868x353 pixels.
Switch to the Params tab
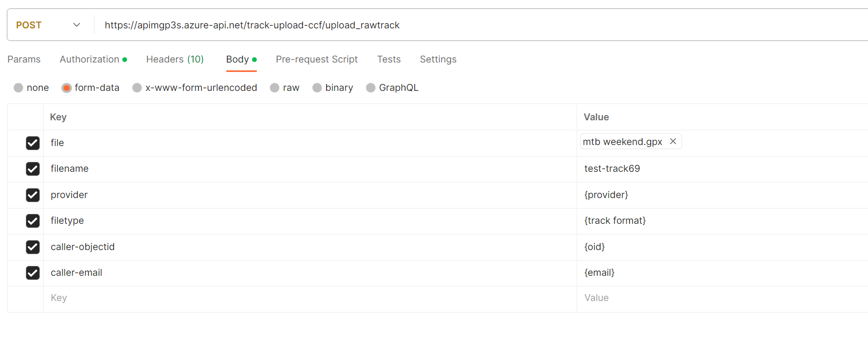coord(24,59)
